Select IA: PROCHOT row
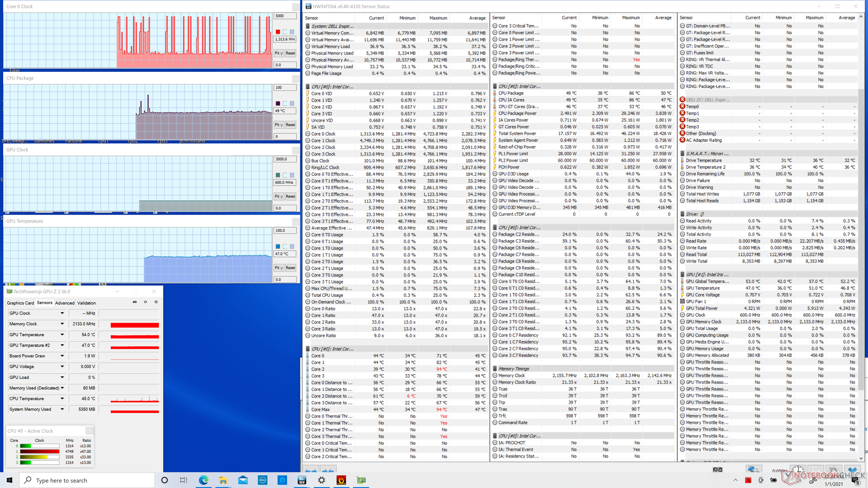This screenshot has height=488, width=868. tap(583, 443)
